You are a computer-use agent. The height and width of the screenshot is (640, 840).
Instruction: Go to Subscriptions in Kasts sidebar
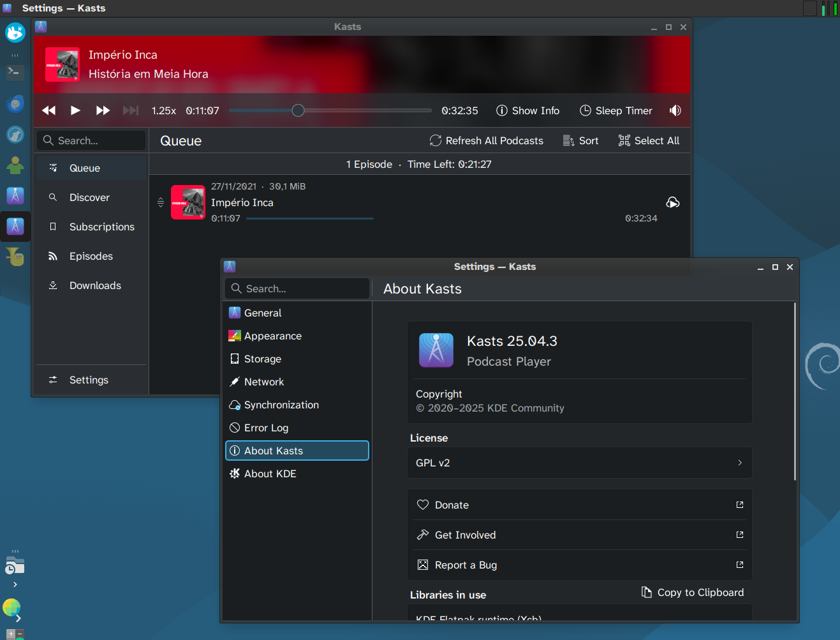[91, 227]
